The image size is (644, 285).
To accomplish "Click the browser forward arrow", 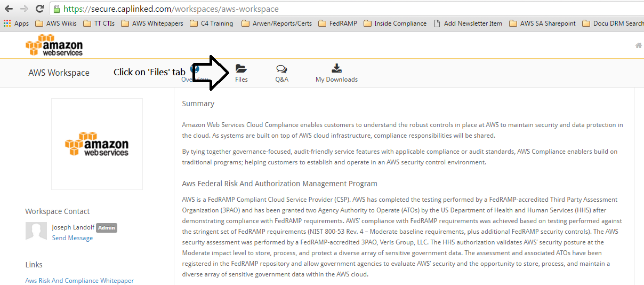I will coord(24,9).
